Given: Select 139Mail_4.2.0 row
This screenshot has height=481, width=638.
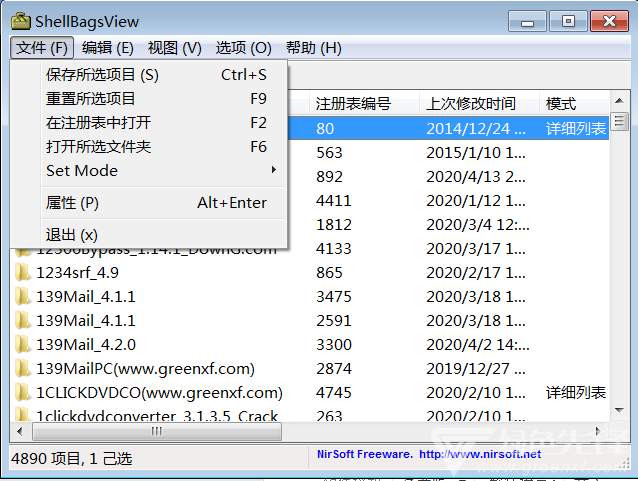Looking at the screenshot, I should tap(310, 345).
